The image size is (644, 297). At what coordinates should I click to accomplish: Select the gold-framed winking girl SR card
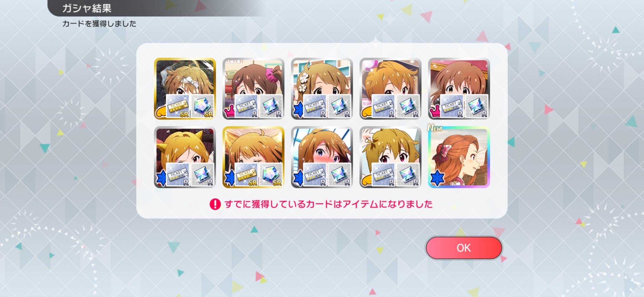(253, 157)
